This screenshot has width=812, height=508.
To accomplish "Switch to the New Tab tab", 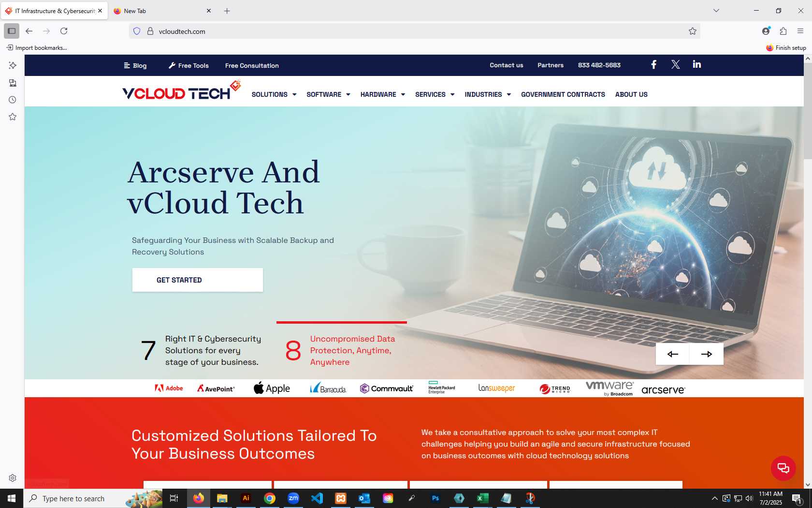I will pyautogui.click(x=162, y=11).
